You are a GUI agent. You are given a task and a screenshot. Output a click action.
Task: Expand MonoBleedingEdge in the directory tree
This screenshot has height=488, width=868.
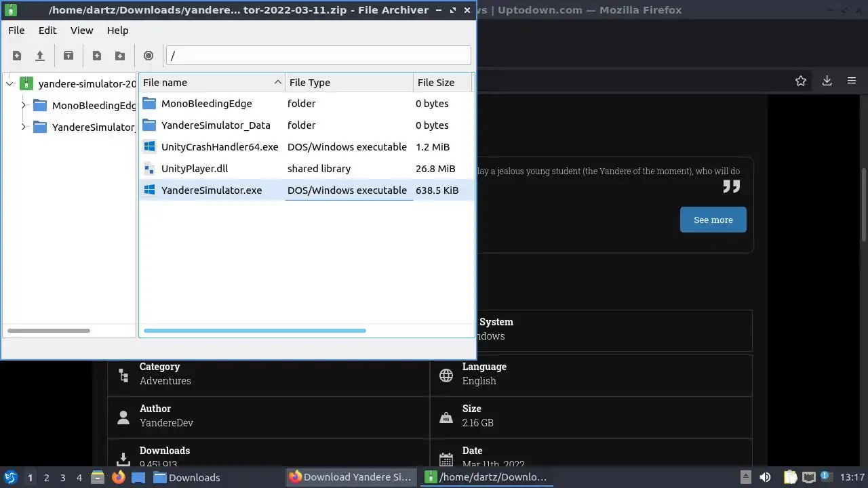[x=24, y=106]
